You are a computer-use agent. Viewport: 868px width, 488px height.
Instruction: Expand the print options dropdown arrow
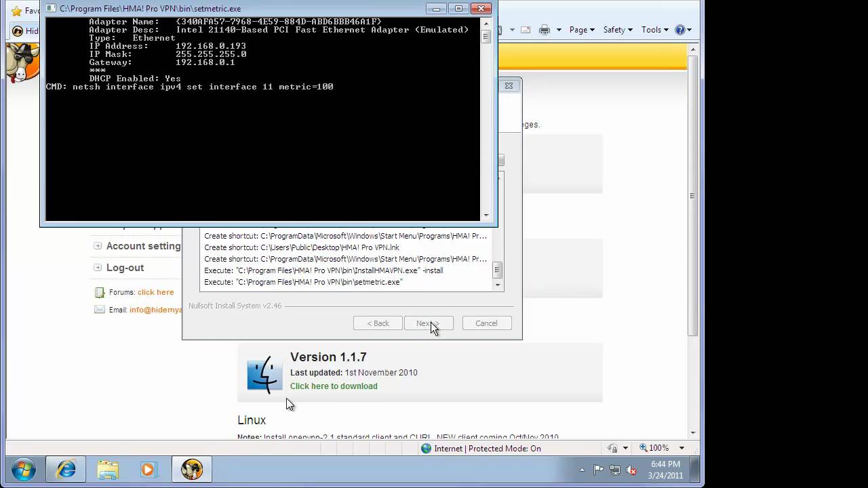[559, 30]
